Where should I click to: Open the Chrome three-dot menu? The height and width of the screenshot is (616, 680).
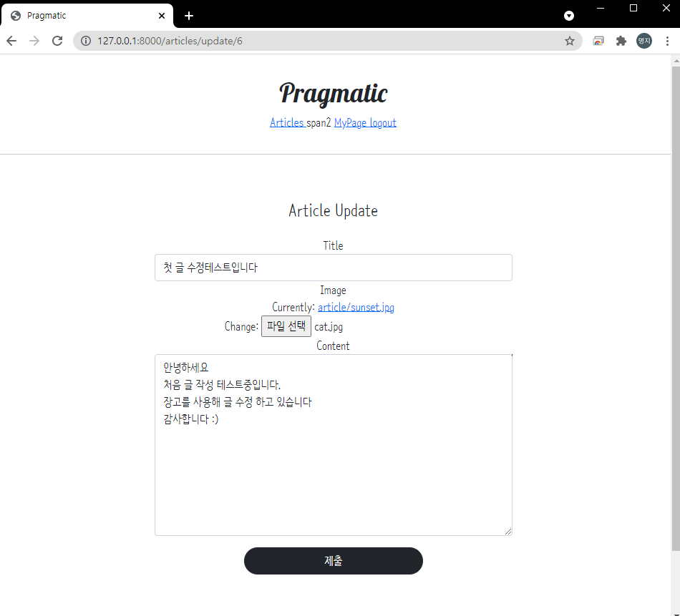[x=667, y=41]
